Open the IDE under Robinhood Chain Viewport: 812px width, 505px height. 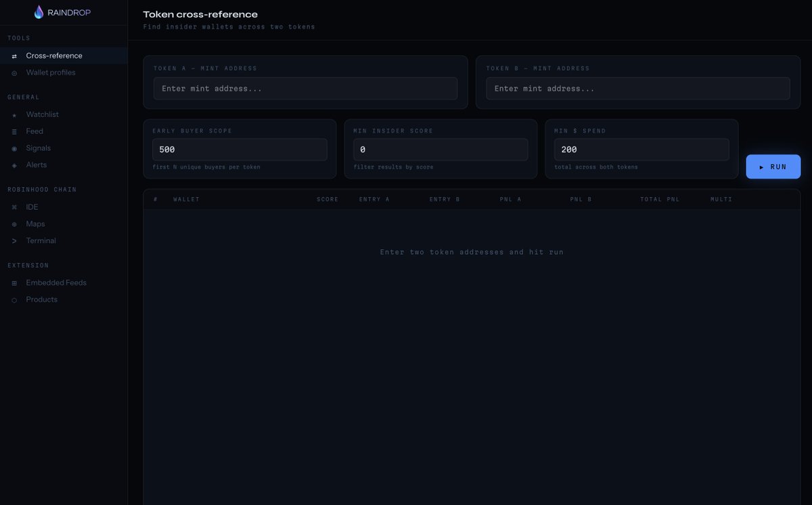tap(64, 206)
